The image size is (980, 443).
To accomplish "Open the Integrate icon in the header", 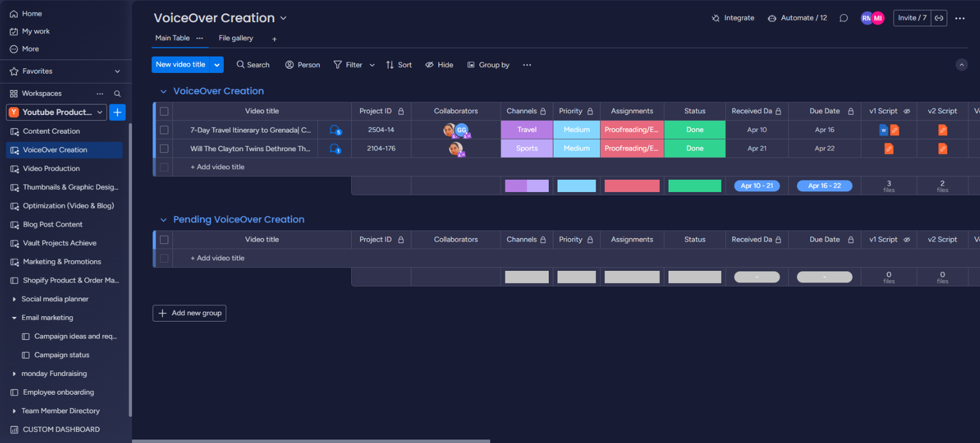I will (715, 18).
